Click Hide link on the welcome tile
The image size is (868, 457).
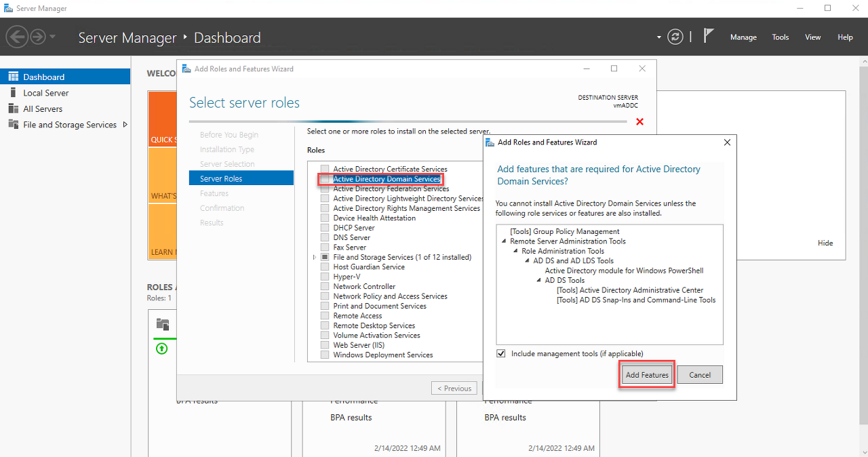pyautogui.click(x=825, y=243)
